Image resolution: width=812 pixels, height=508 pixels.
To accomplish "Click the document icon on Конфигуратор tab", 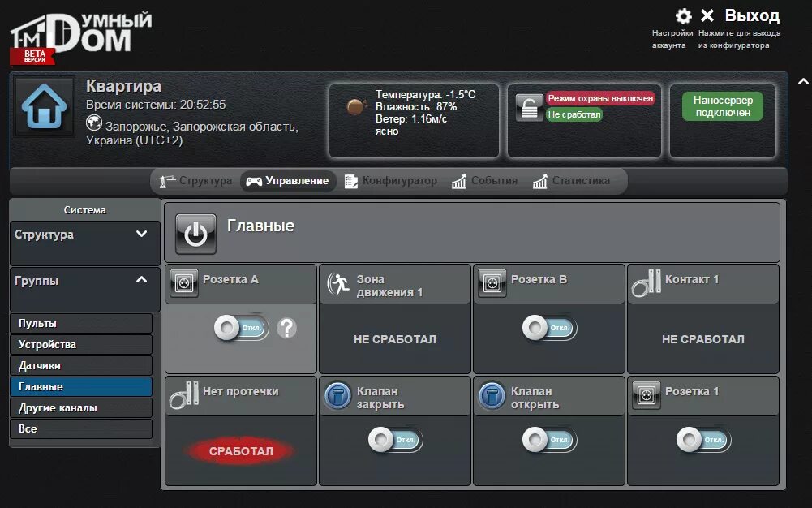I will click(x=351, y=181).
